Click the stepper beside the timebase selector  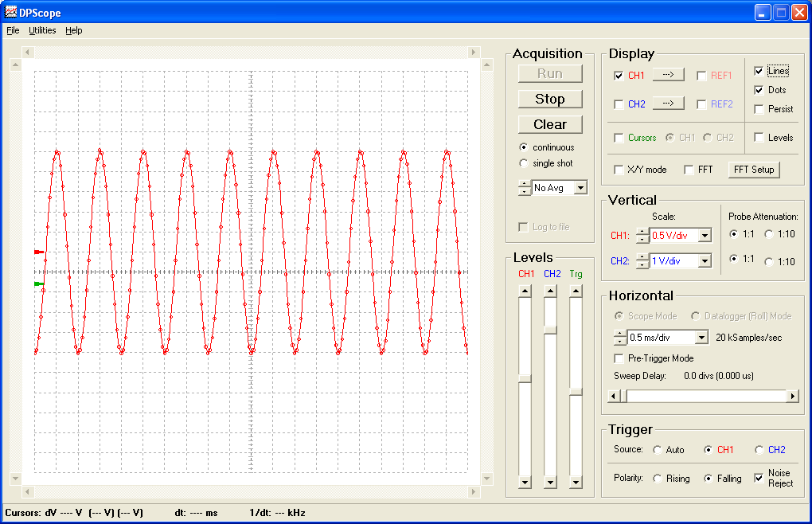pyautogui.click(x=619, y=337)
